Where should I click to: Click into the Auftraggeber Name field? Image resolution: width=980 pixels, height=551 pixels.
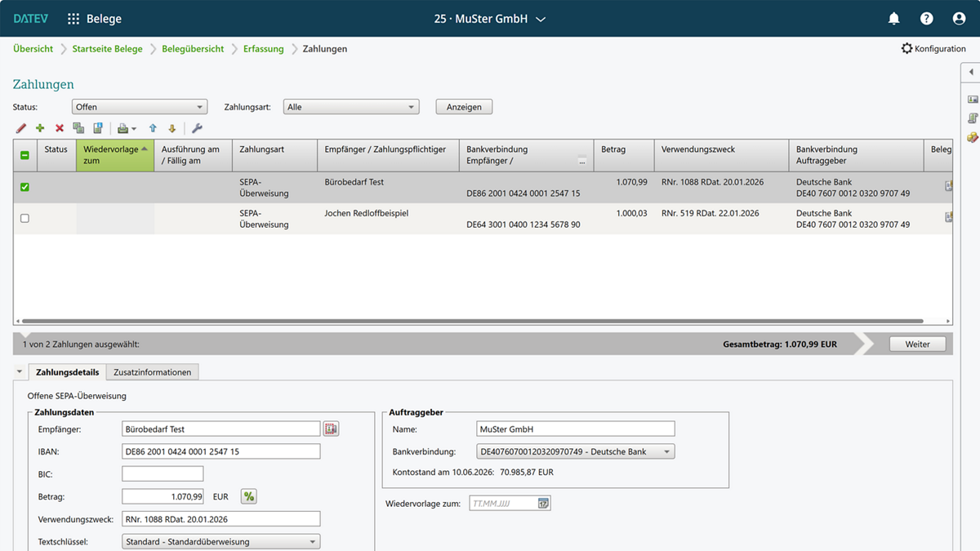pyautogui.click(x=576, y=429)
